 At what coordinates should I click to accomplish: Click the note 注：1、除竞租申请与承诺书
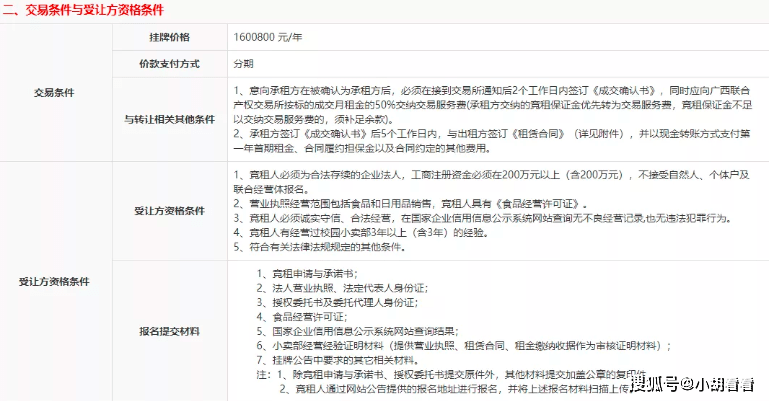(451, 375)
